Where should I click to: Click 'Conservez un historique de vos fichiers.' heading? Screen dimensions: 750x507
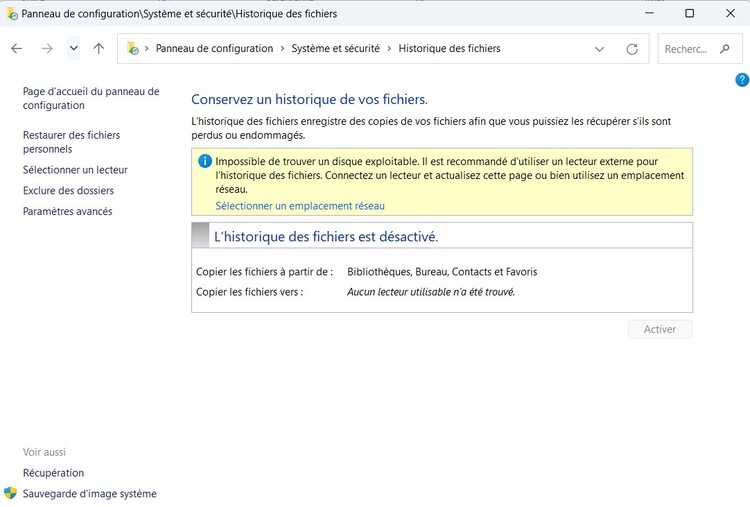click(x=309, y=99)
